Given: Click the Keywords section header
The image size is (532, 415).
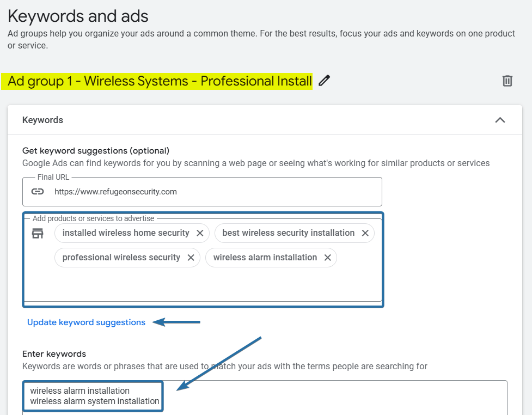Looking at the screenshot, I should [42, 120].
